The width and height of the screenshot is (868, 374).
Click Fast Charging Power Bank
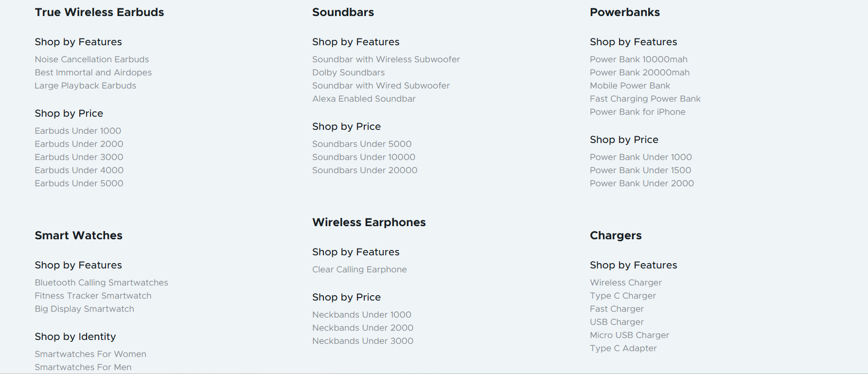[645, 99]
